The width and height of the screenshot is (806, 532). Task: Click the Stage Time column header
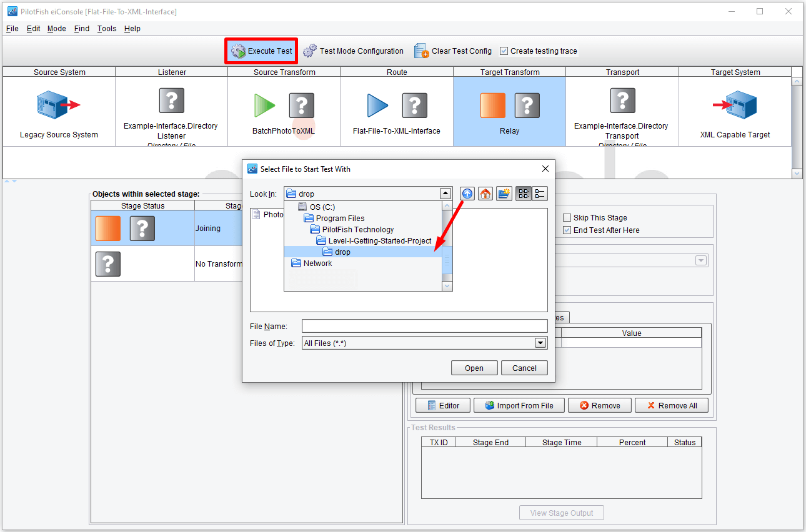[562, 442]
